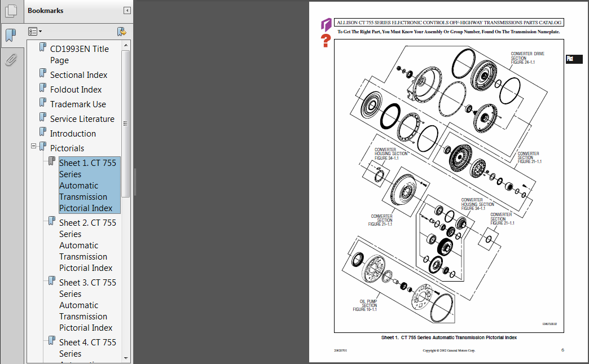Viewport: 589px width, 364px height.
Task: Click the Sheet 1 figure caption text
Action: tap(449, 337)
